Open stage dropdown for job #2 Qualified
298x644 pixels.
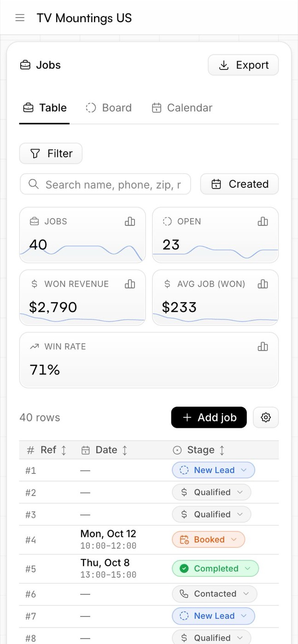click(211, 492)
